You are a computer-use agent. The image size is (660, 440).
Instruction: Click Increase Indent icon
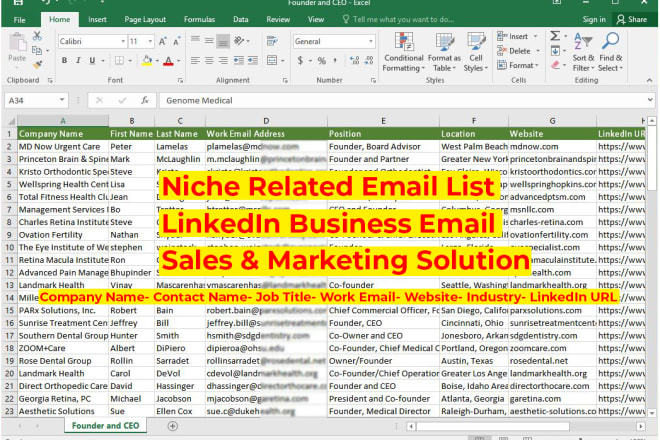253,60
